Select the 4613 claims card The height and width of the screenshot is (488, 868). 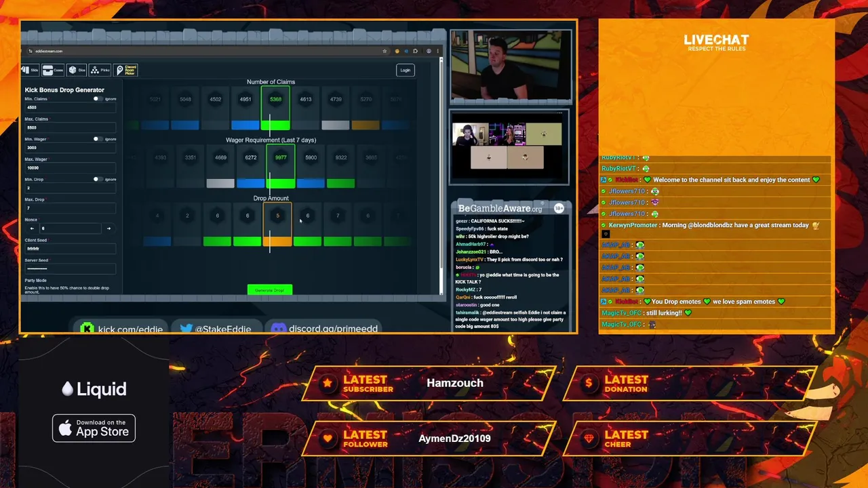pyautogui.click(x=306, y=108)
